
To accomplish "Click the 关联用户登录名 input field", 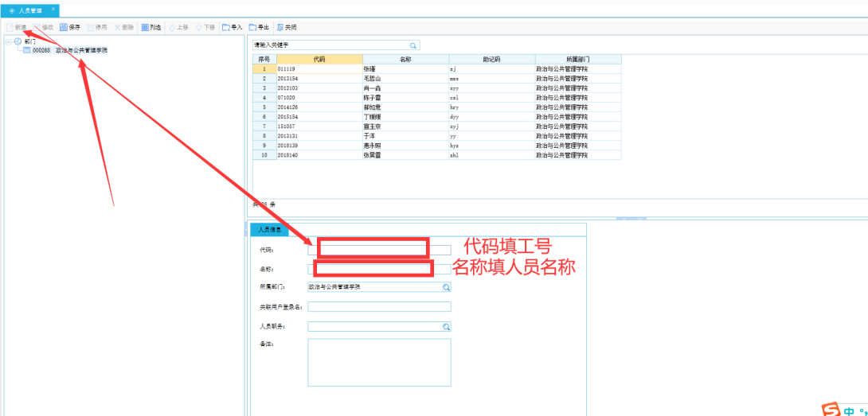I will (379, 307).
